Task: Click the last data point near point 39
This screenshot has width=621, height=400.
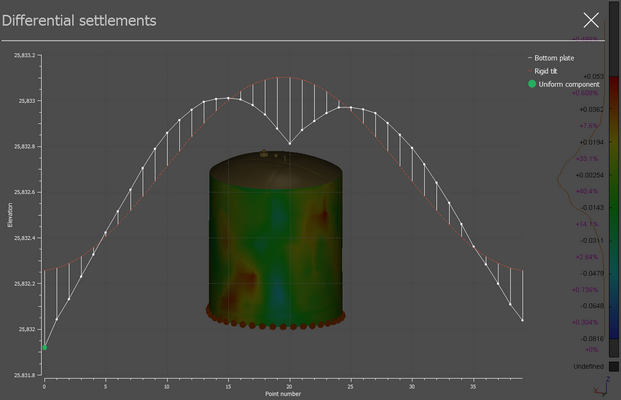Action: 523,320
